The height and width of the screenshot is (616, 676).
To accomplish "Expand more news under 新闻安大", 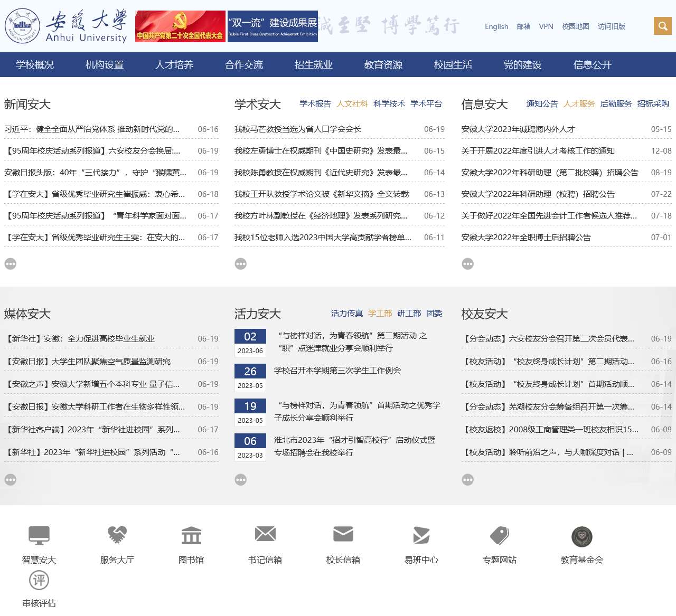I will tap(10, 263).
